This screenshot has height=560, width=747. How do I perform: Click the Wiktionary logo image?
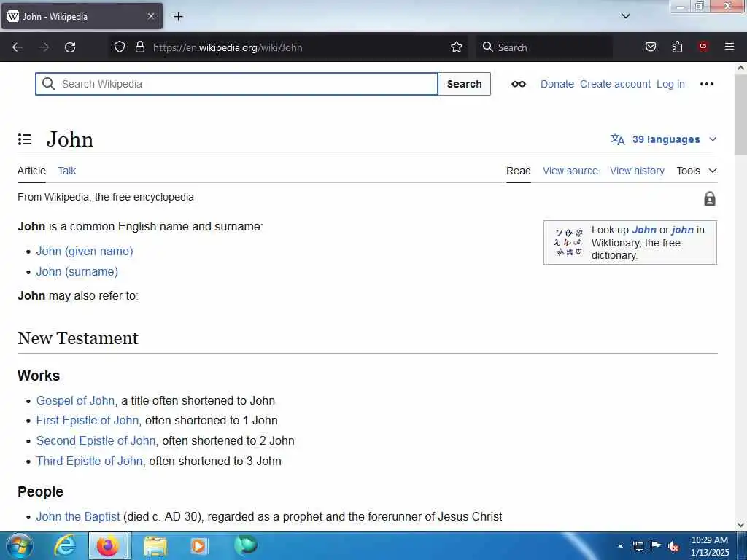[x=569, y=242]
